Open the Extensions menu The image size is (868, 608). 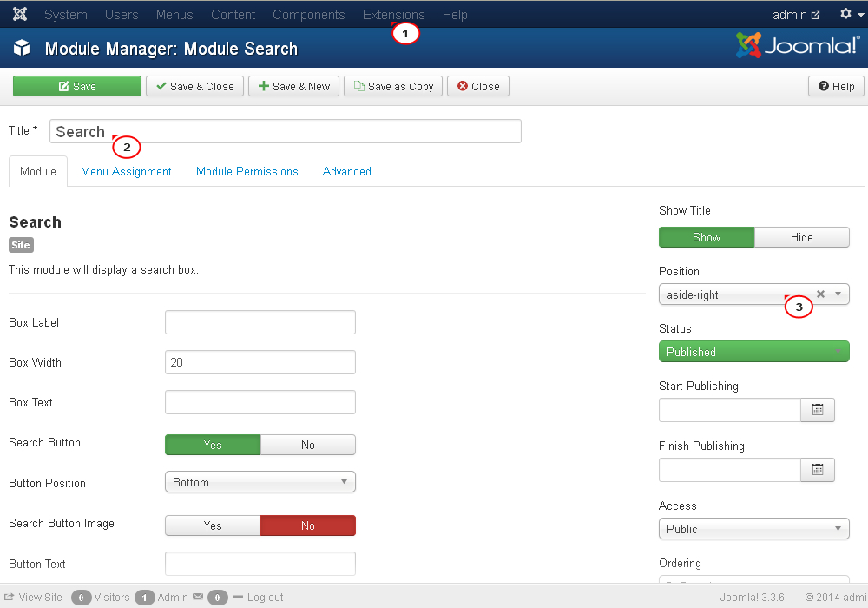coord(393,15)
